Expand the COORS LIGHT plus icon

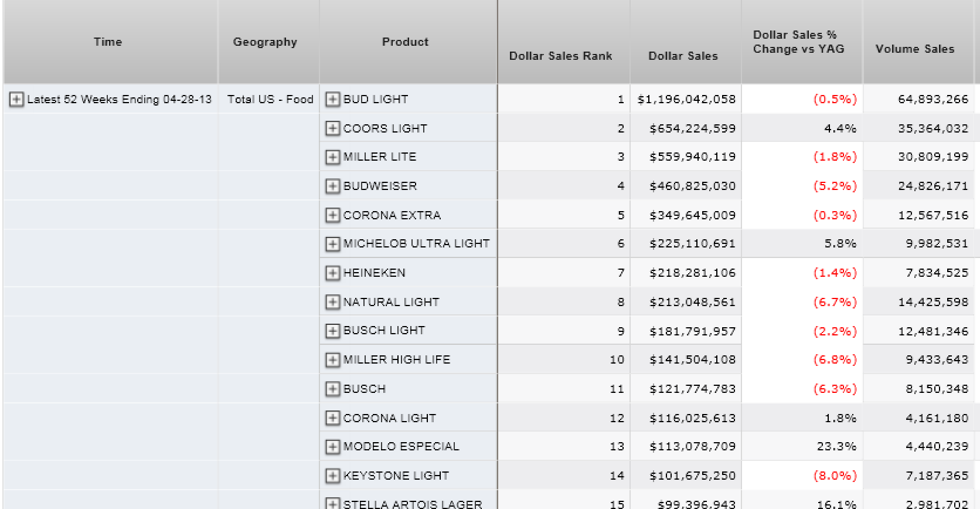coord(332,128)
